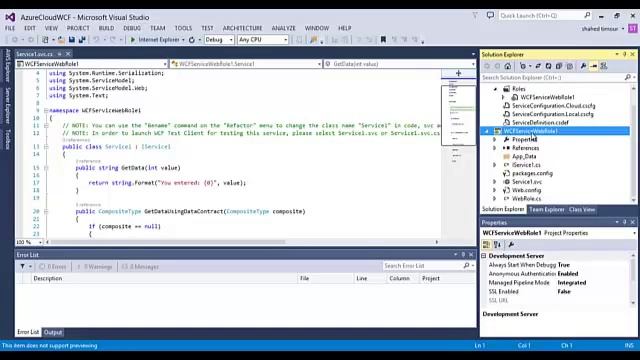640x360 pixels.
Task: Toggle the 0 Warnings filter button
Action: 95,267
